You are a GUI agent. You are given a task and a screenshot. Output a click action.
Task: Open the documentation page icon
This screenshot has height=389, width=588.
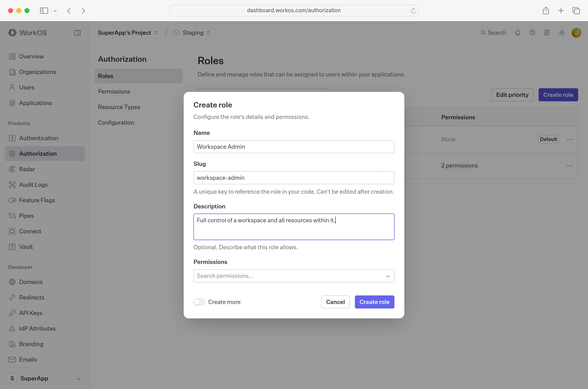point(547,33)
